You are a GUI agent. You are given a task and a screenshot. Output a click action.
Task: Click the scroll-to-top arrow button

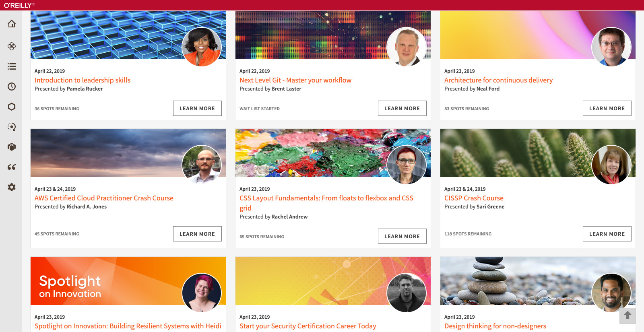click(x=627, y=316)
